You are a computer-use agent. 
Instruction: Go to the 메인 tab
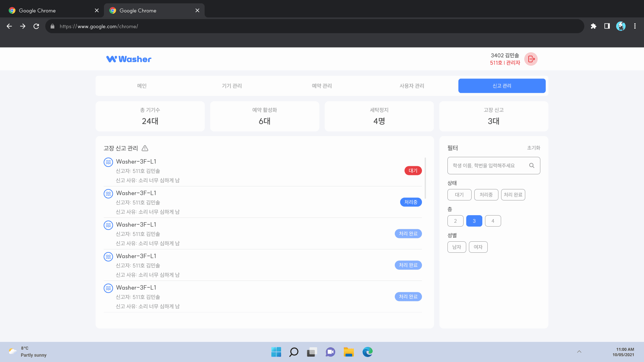142,86
